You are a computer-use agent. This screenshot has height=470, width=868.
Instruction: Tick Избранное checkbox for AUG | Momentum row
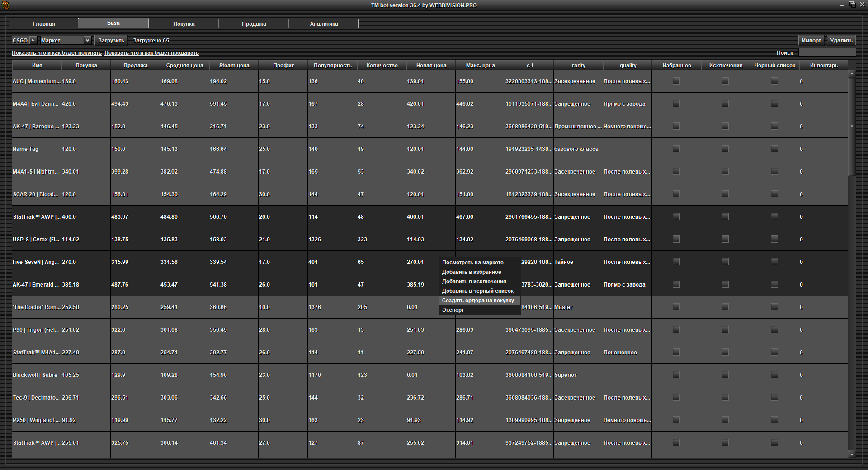coord(676,81)
